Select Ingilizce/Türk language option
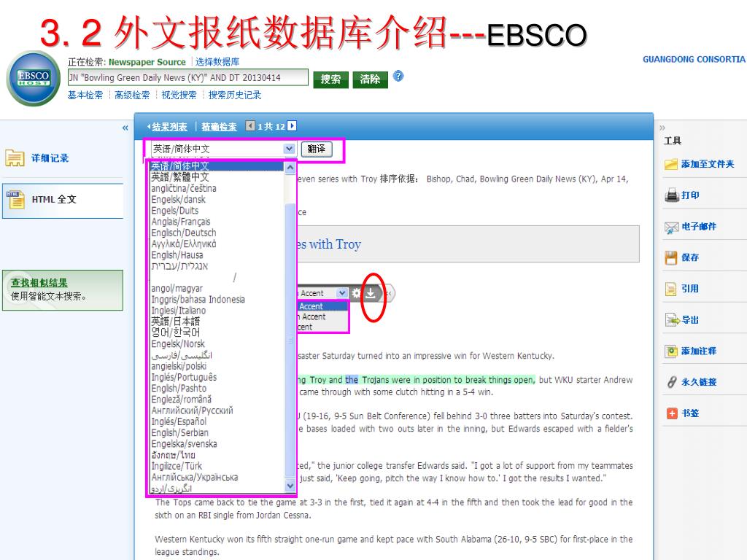Viewport: 747px width, 560px height. (x=177, y=466)
